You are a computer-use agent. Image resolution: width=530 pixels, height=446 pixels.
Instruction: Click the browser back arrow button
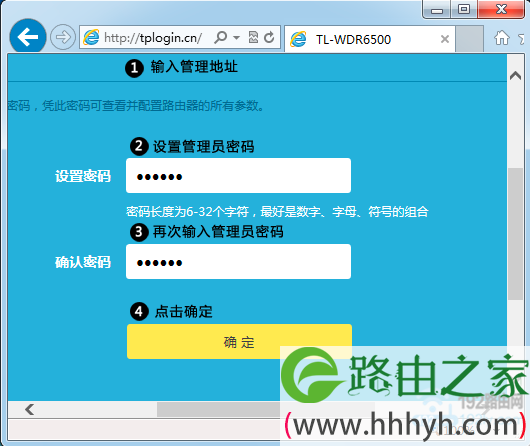coord(28,37)
